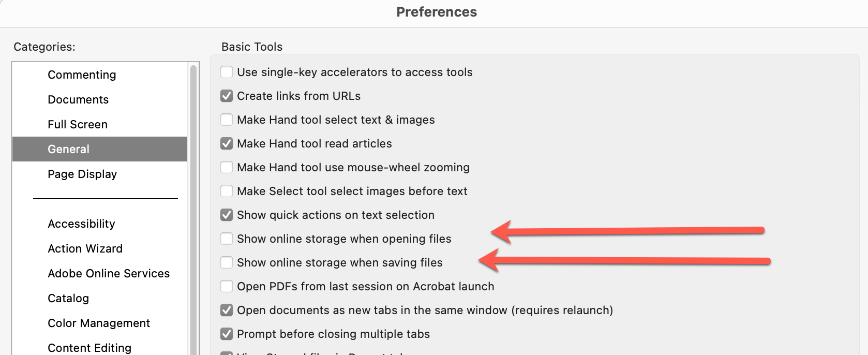
Task: Disable Create links from URLs
Action: [x=226, y=96]
